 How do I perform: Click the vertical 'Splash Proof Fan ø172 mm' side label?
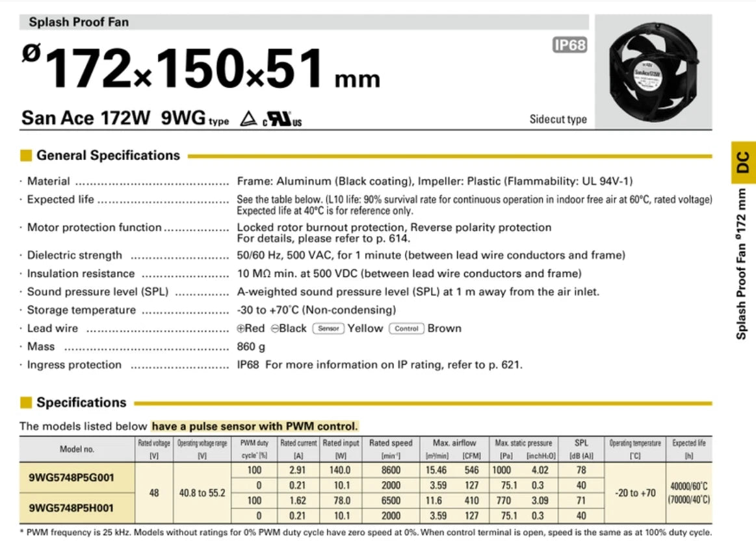(x=742, y=264)
